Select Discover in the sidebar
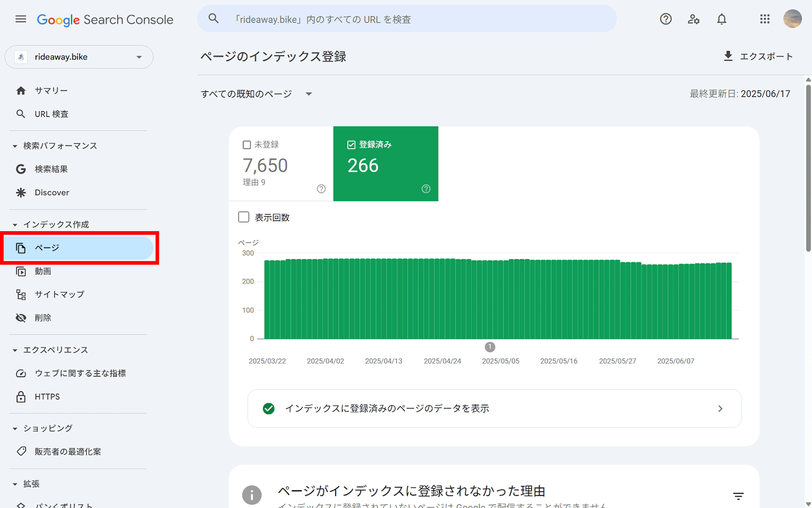812x508 pixels. tap(51, 193)
